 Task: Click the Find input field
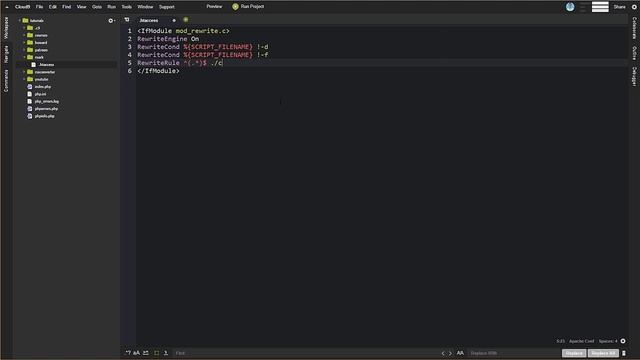(x=305, y=353)
